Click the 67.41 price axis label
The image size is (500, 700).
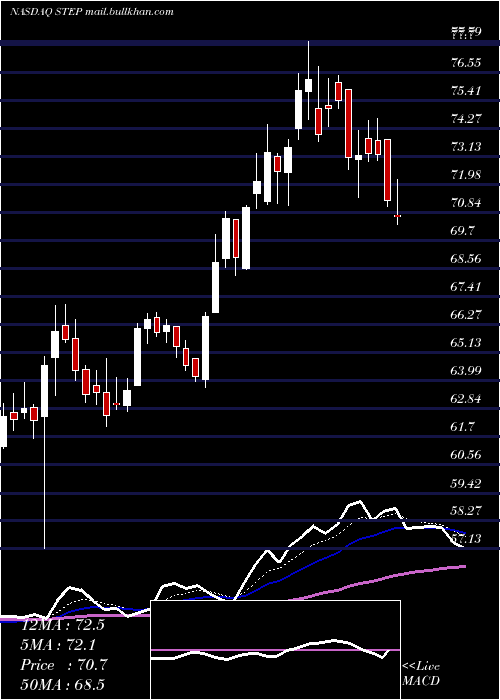(x=466, y=286)
